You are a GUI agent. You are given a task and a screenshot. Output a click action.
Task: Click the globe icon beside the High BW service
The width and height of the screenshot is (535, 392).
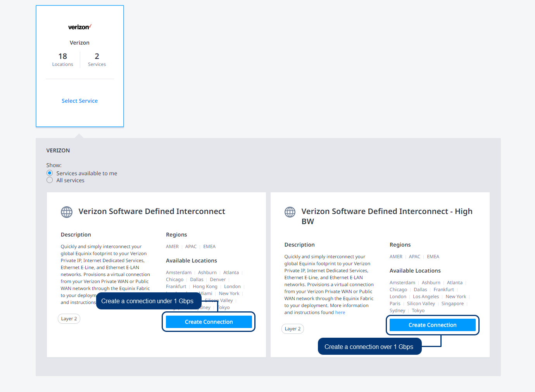[x=290, y=212]
